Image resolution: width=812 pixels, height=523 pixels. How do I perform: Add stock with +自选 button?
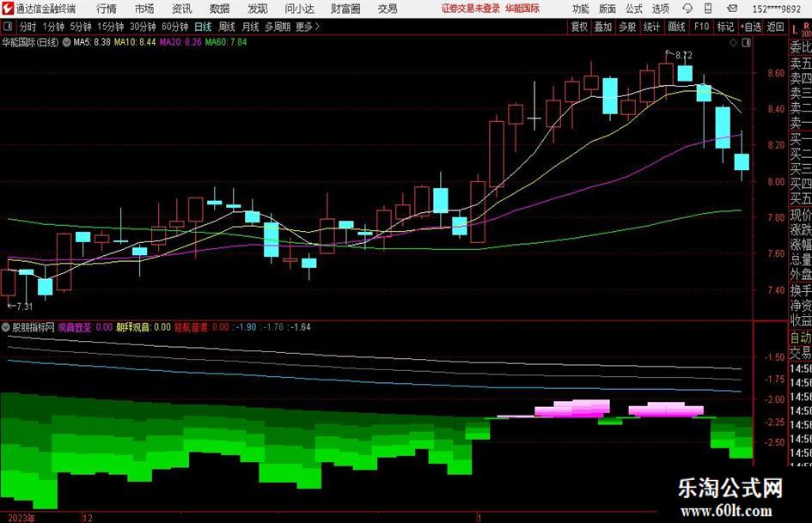[x=751, y=27]
